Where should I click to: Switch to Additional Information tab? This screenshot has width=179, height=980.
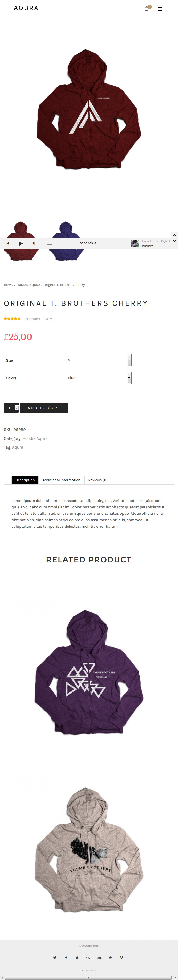click(x=61, y=480)
